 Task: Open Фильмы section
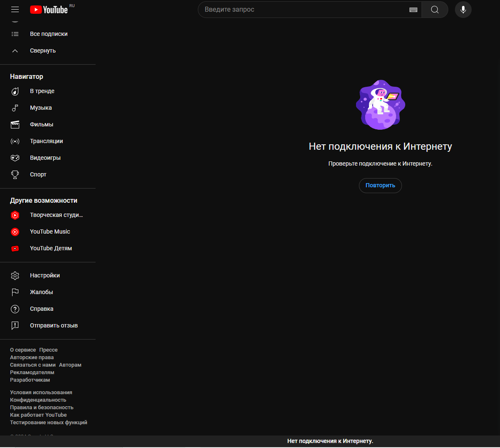click(41, 124)
